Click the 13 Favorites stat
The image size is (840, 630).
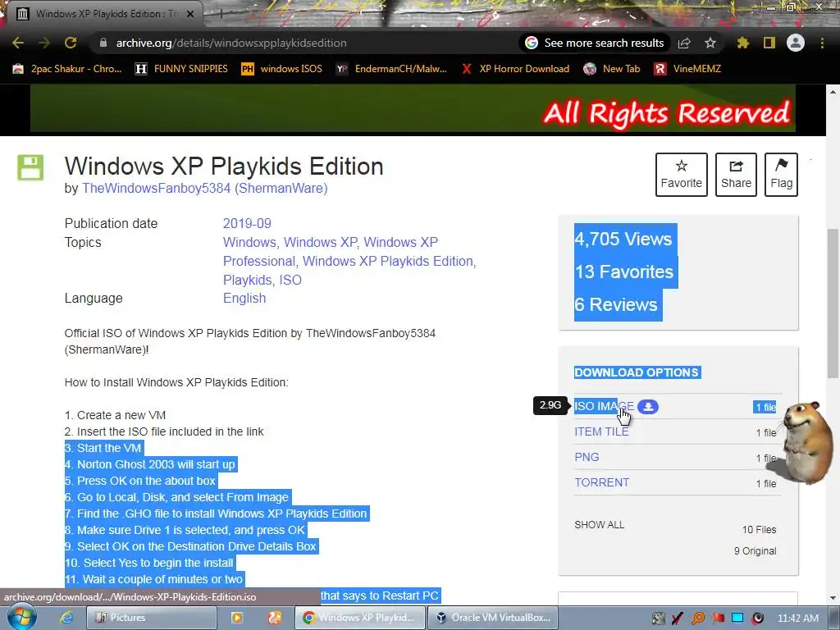pyautogui.click(x=624, y=272)
